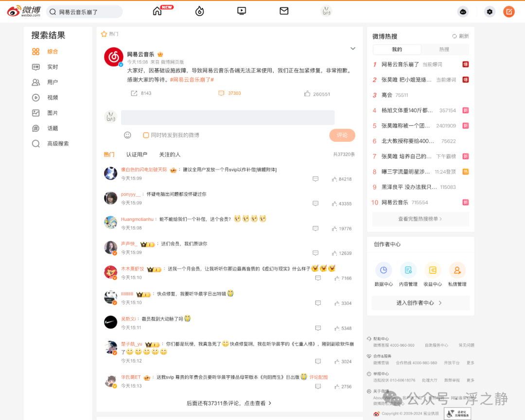This screenshot has width=525, height=420.
Task: Click the game controller icon in top bar
Action: click(x=463, y=12)
